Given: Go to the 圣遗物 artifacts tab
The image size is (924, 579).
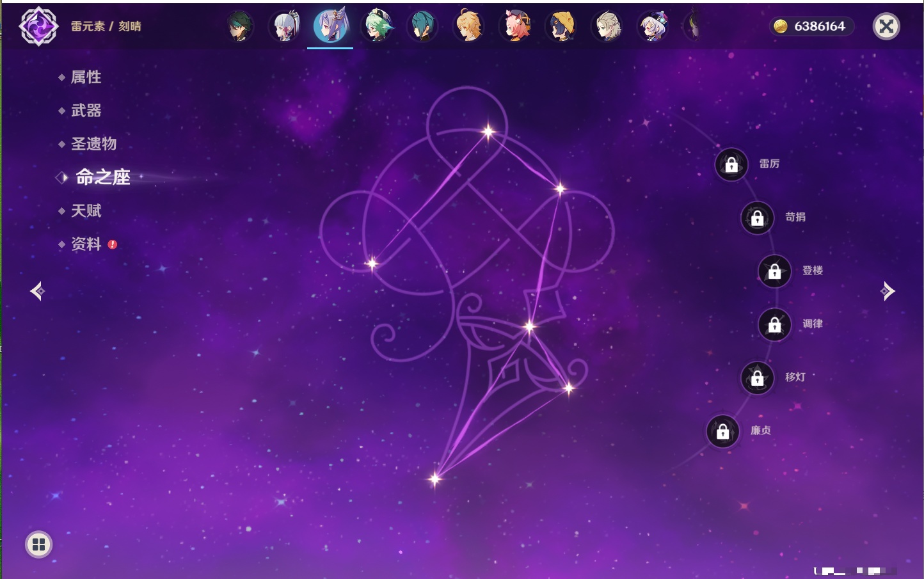Looking at the screenshot, I should point(93,144).
